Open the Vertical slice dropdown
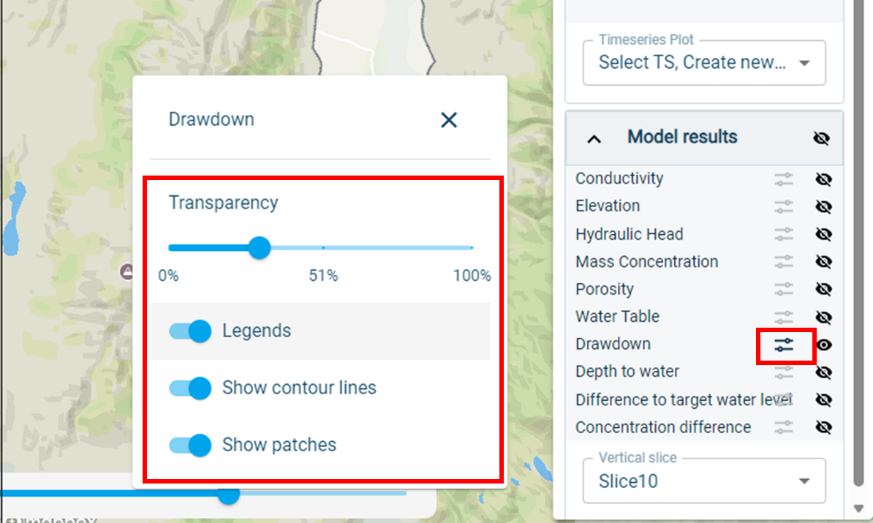The image size is (873, 523). tap(704, 481)
